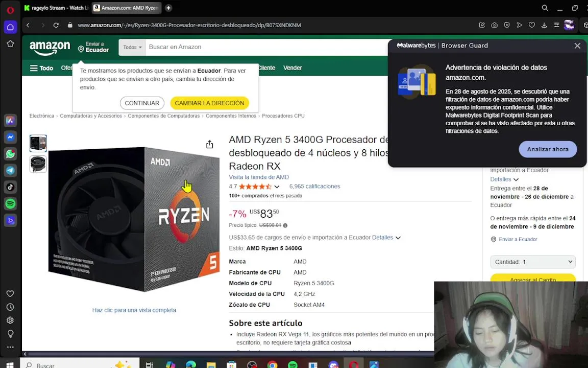The width and height of the screenshot is (588, 368).
Task: Expand shipping charges Detalles under price
Action: click(x=386, y=237)
